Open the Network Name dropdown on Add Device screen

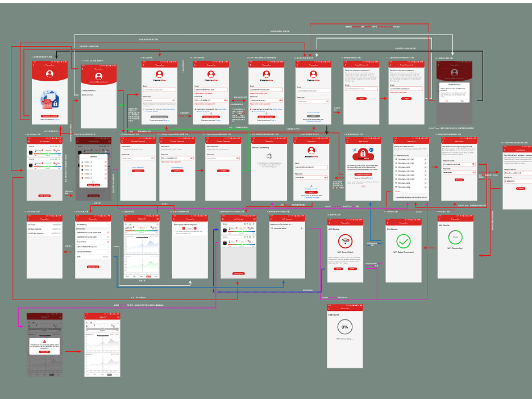tap(473, 164)
